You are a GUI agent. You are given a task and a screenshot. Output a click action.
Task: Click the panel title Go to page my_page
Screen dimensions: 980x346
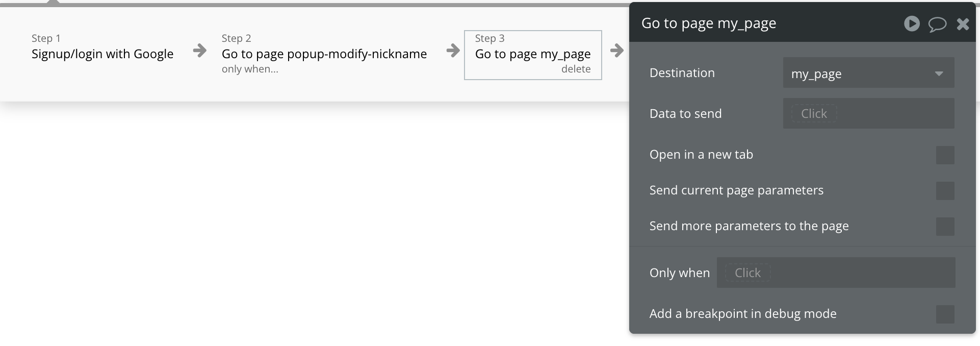(x=708, y=23)
